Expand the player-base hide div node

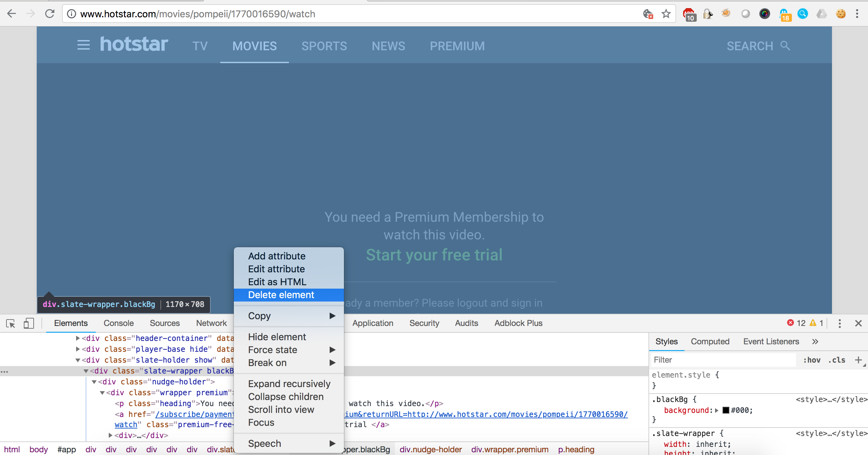click(78, 349)
